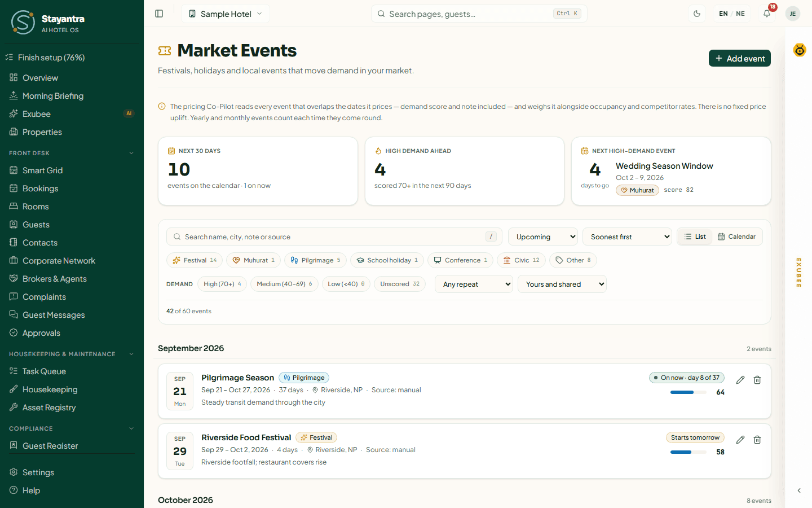Image resolution: width=812 pixels, height=508 pixels.
Task: Open the Any repeat dropdown
Action: click(474, 284)
